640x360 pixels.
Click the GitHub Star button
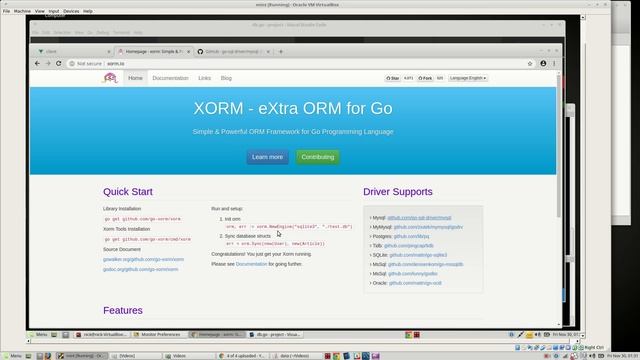393,78
